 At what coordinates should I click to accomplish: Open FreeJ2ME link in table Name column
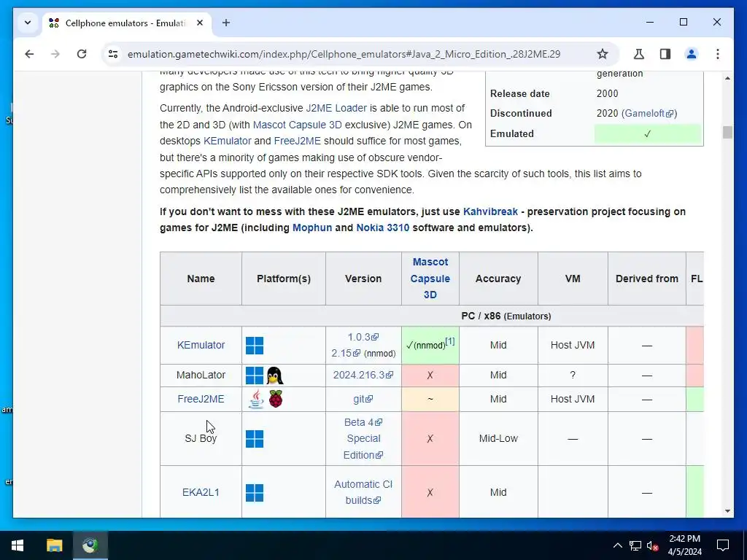(201, 399)
